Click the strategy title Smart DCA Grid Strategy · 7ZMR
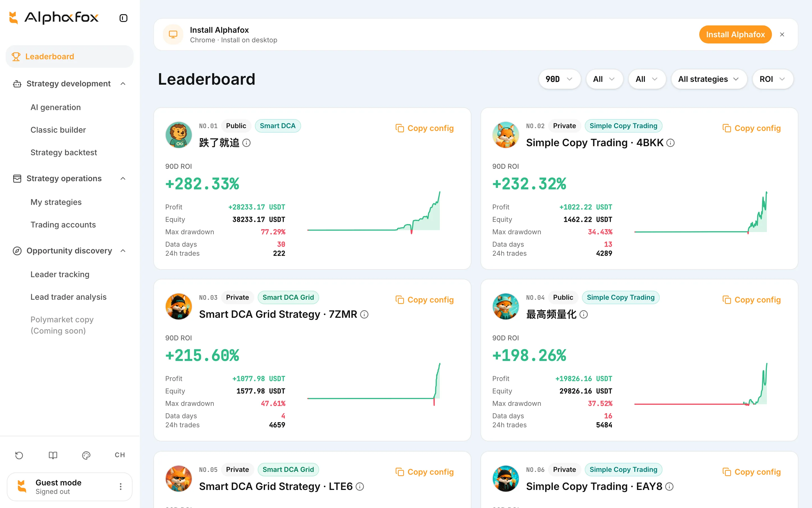This screenshot has height=508, width=812. click(x=278, y=314)
